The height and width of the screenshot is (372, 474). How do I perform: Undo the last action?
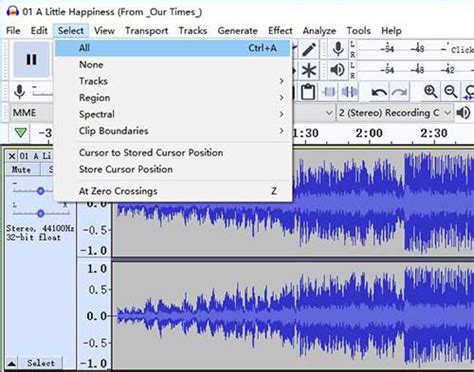click(x=379, y=92)
